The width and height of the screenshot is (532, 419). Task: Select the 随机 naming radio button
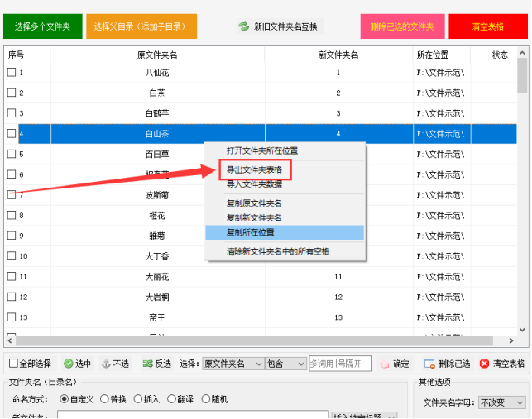click(206, 399)
